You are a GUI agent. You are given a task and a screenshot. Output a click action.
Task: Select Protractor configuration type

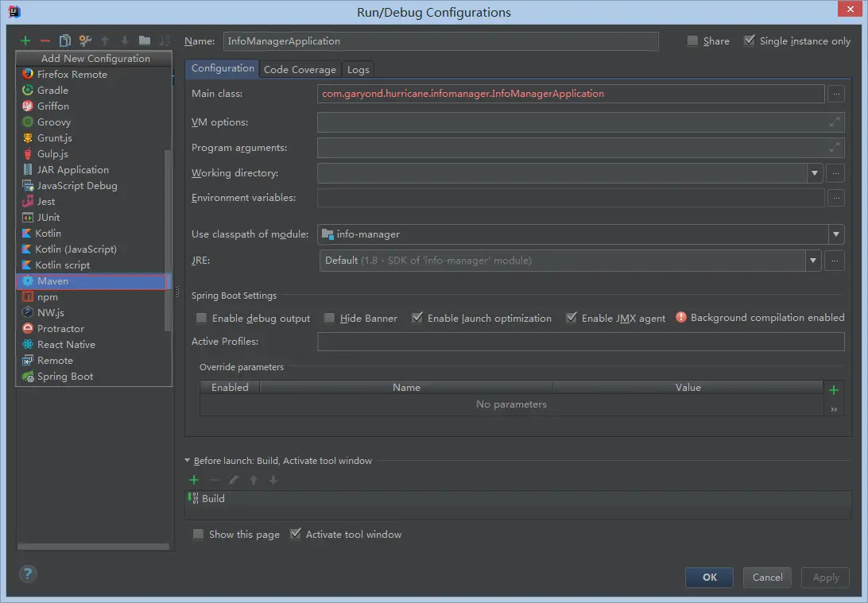91,329
